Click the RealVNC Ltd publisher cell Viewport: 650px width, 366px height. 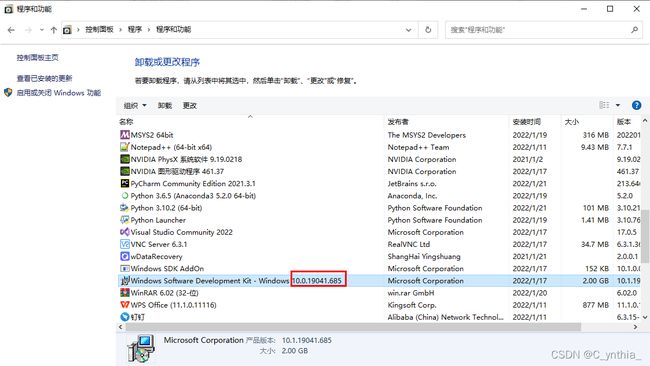click(x=408, y=244)
